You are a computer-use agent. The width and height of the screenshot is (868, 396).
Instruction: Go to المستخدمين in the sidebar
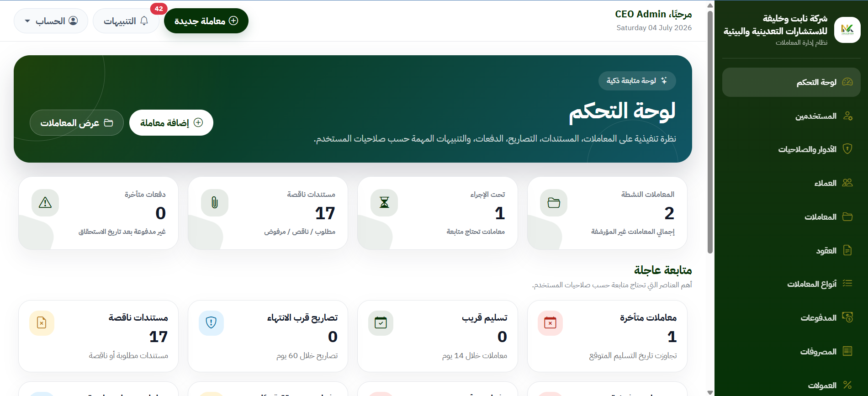click(x=791, y=116)
